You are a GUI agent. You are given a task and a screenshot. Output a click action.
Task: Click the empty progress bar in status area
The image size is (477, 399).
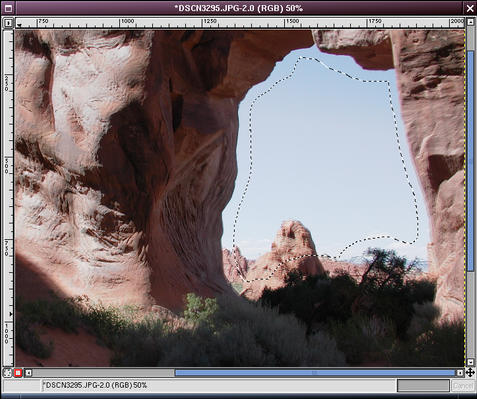click(x=423, y=386)
